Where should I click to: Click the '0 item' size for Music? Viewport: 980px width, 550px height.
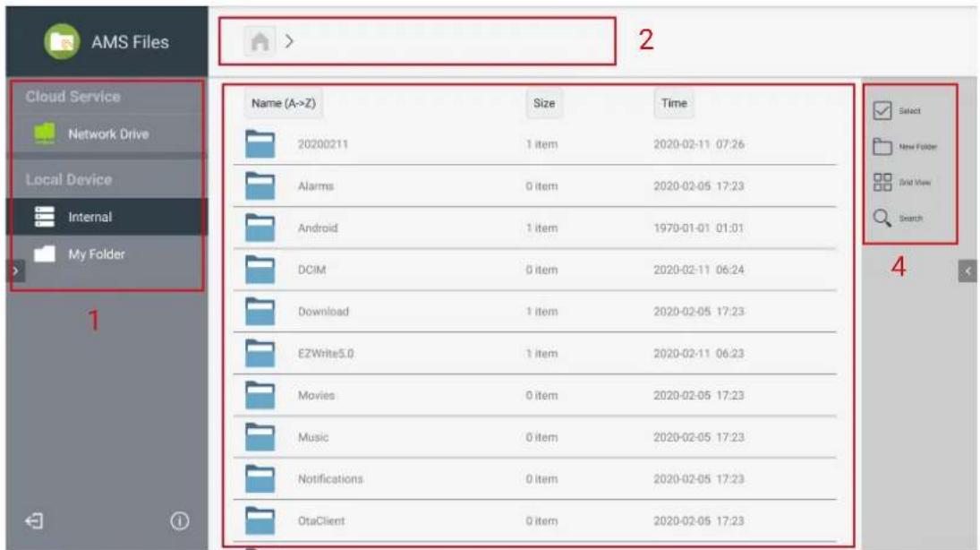(x=541, y=437)
